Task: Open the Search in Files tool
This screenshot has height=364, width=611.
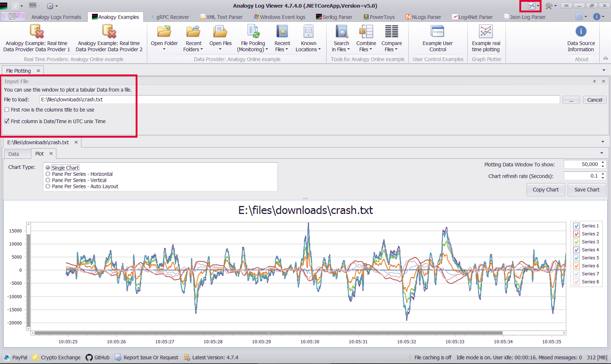Action: point(341,38)
